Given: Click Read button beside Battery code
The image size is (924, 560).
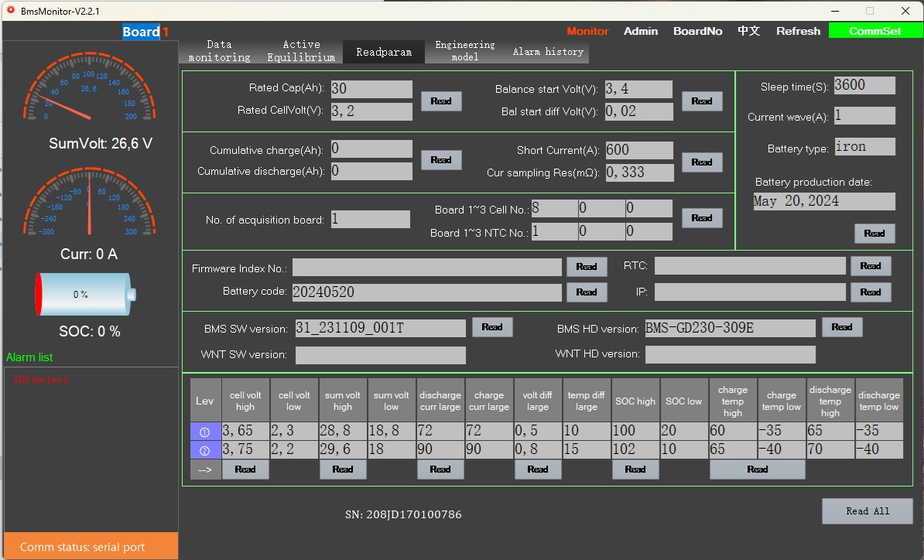Looking at the screenshot, I should point(586,292).
